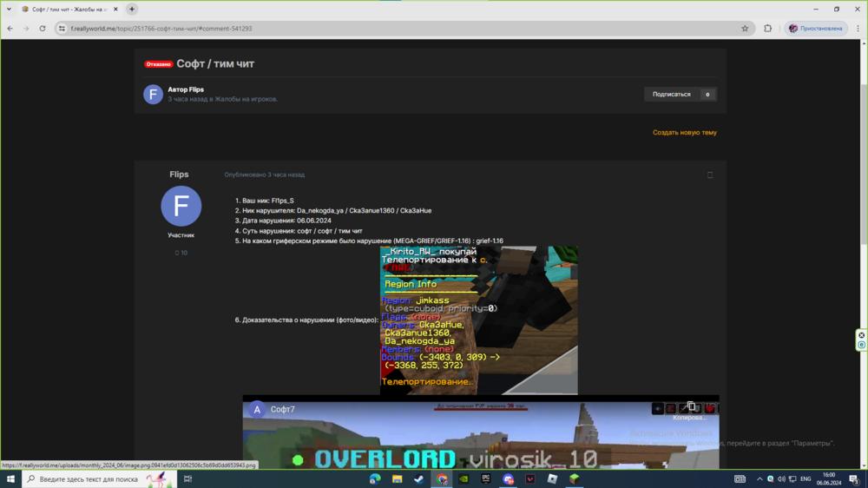The height and width of the screenshot is (488, 868).
Task: Switch to Chrome on the taskbar
Action: point(442,479)
